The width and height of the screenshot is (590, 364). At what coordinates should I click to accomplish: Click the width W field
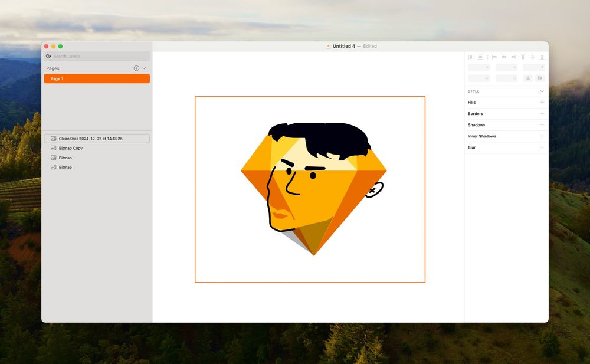[479, 78]
